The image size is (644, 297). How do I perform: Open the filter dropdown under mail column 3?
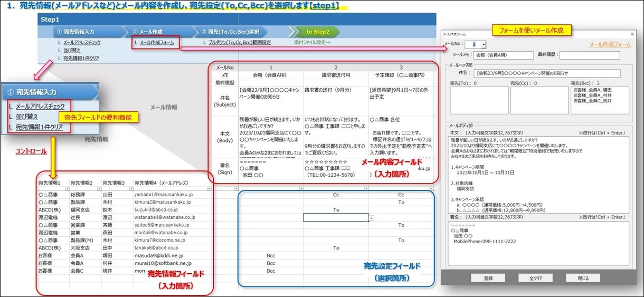[x=432, y=188]
